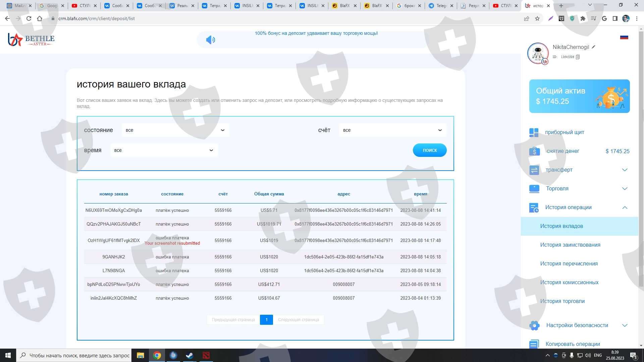Click the pencil icon beside NikitaChernogil
Screen dimensions: 644x362
[x=593, y=47]
